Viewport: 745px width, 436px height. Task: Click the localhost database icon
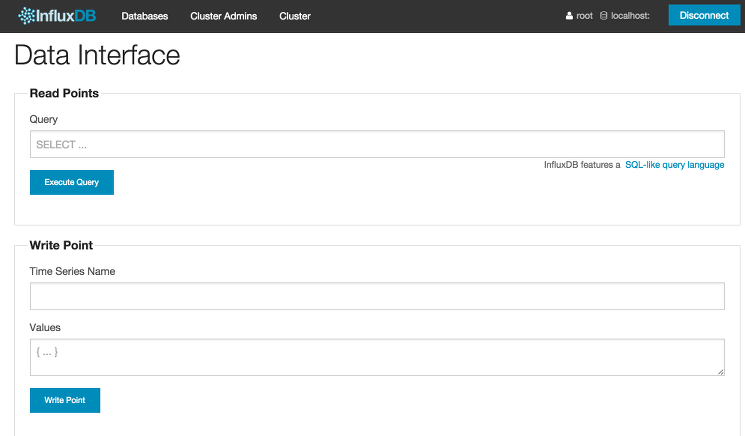[603, 16]
